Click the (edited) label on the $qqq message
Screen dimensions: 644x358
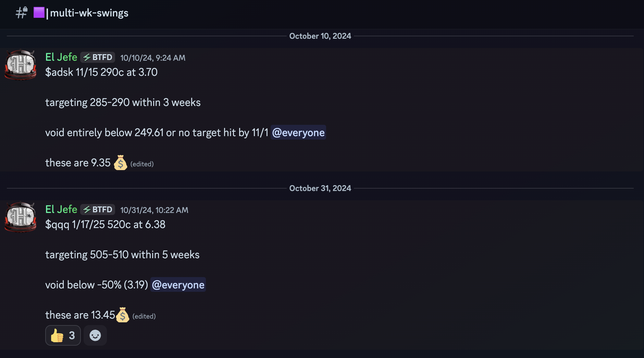coord(144,317)
